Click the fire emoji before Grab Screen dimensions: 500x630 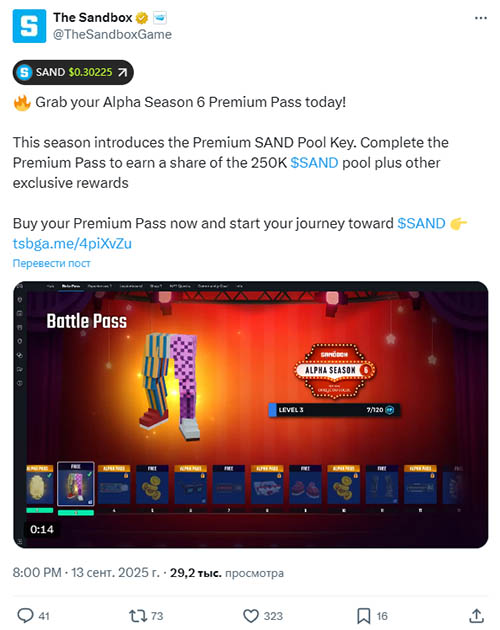[x=22, y=103]
